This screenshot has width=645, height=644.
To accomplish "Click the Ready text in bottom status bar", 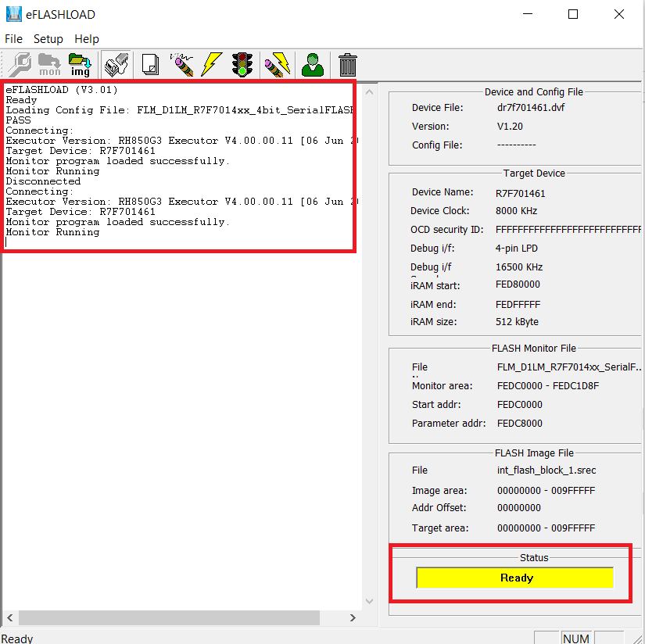I will click(x=17, y=639).
